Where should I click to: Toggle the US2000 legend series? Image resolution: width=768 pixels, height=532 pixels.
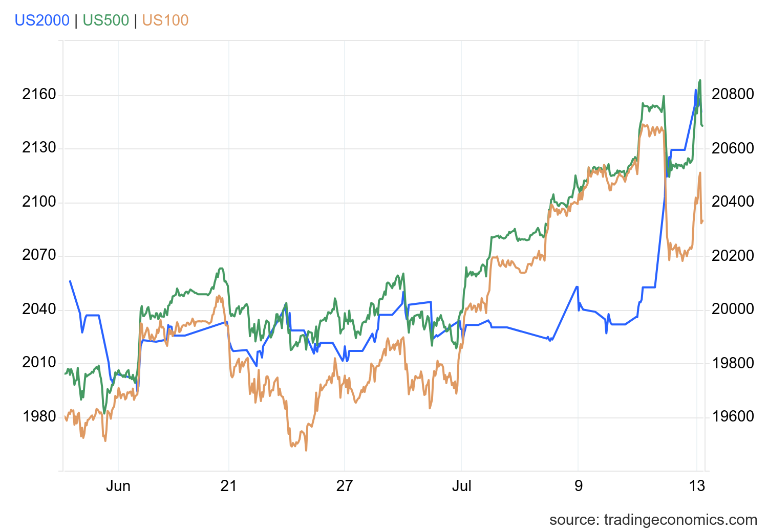tap(42, 20)
